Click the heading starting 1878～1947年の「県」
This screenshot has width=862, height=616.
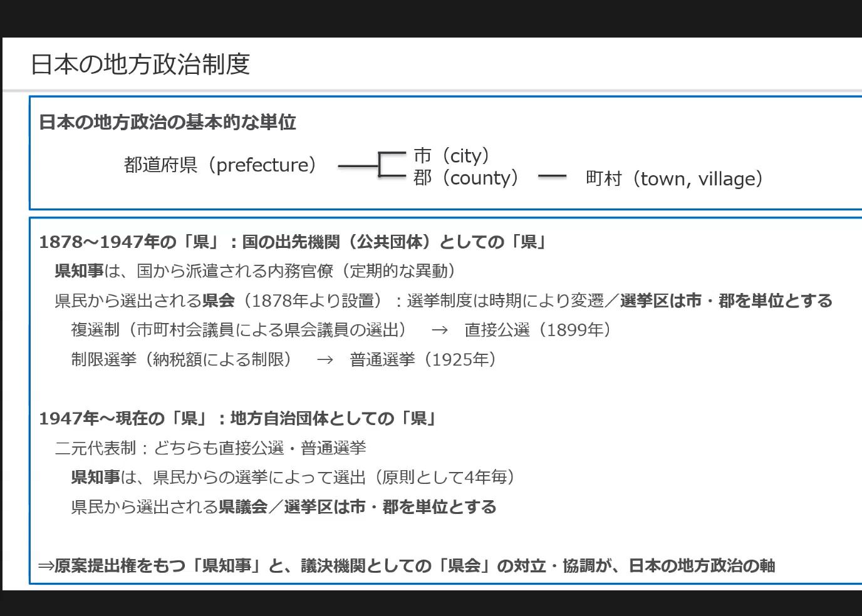294,242
